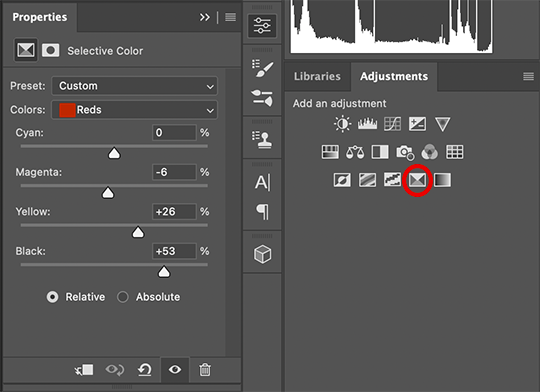Viewport: 540px width, 392px height.
Task: Open the Adjustments panel menu
Action: tap(528, 76)
